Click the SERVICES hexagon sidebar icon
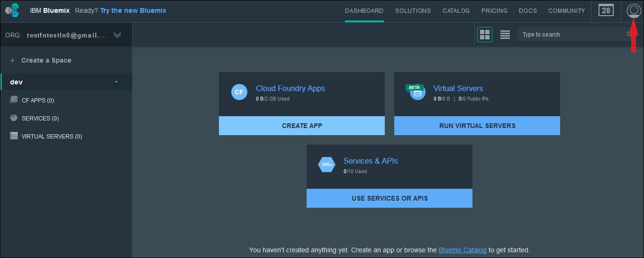Viewport: 644px width, 258px height. [x=14, y=118]
